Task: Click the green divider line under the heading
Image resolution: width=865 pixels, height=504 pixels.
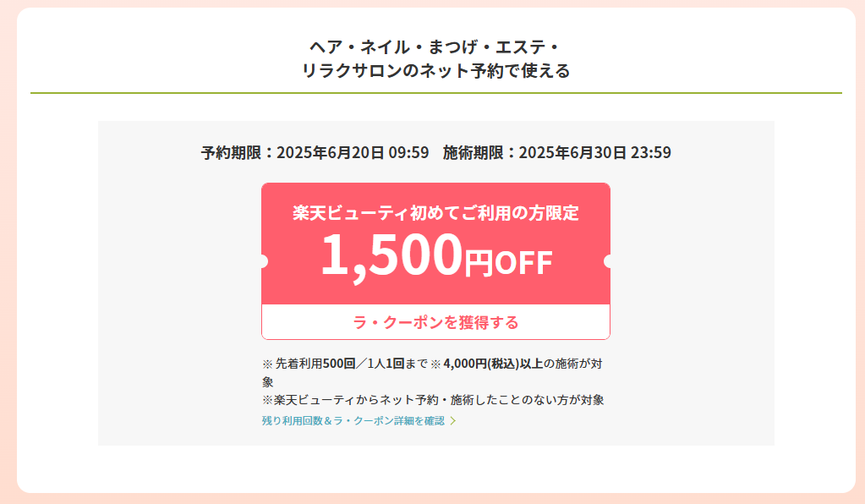Action: click(x=435, y=93)
